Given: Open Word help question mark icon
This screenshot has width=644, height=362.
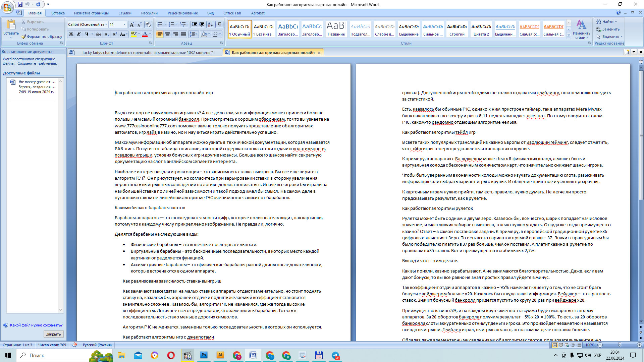Looking at the screenshot, I should pyautogui.click(x=618, y=13).
